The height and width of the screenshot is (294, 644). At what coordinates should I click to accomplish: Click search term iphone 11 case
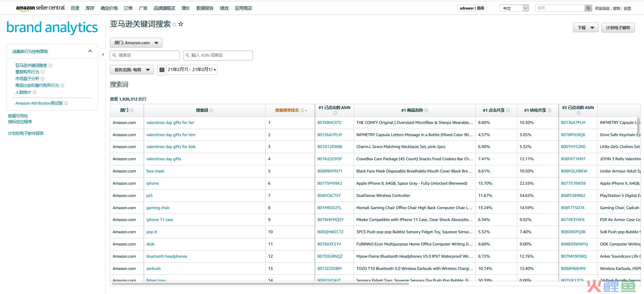point(160,220)
